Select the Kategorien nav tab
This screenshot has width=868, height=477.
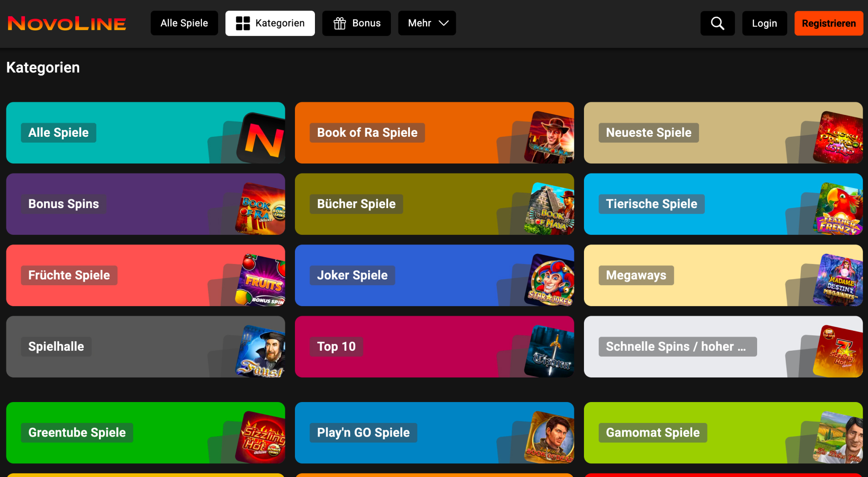point(270,23)
